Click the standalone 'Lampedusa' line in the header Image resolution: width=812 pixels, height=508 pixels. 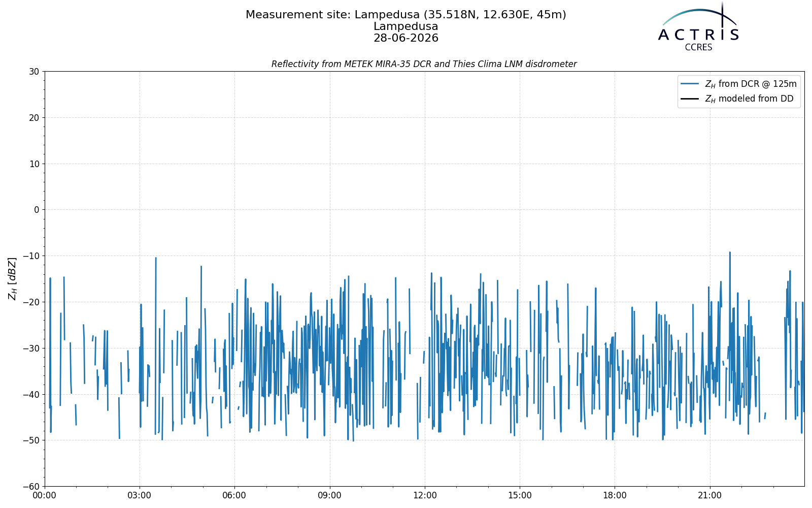click(x=406, y=26)
